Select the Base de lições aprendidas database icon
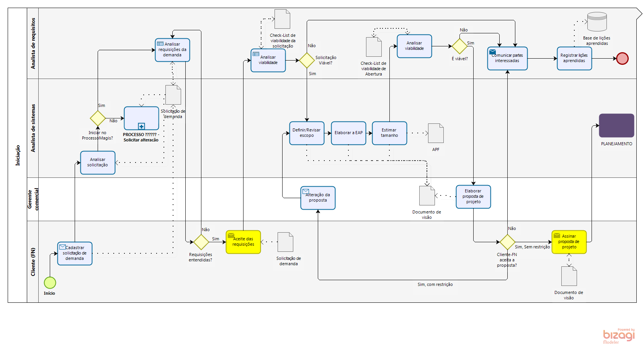The image size is (644, 348). 597,22
